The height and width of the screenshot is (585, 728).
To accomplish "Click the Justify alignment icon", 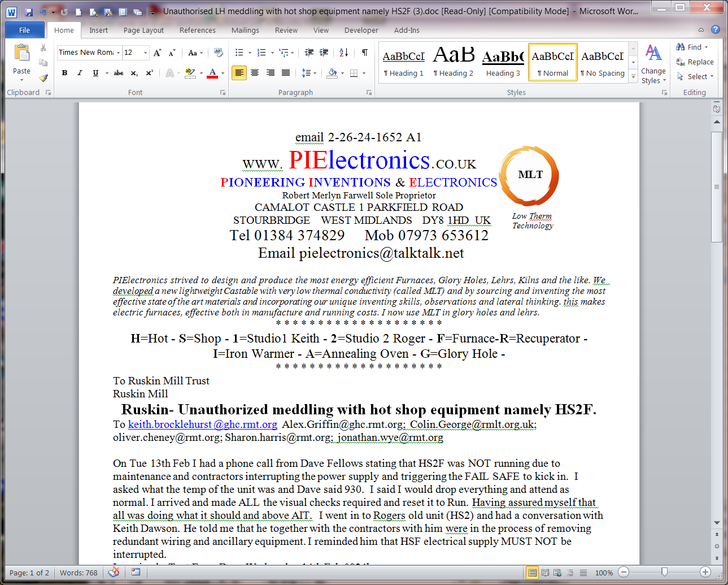I will pos(286,73).
